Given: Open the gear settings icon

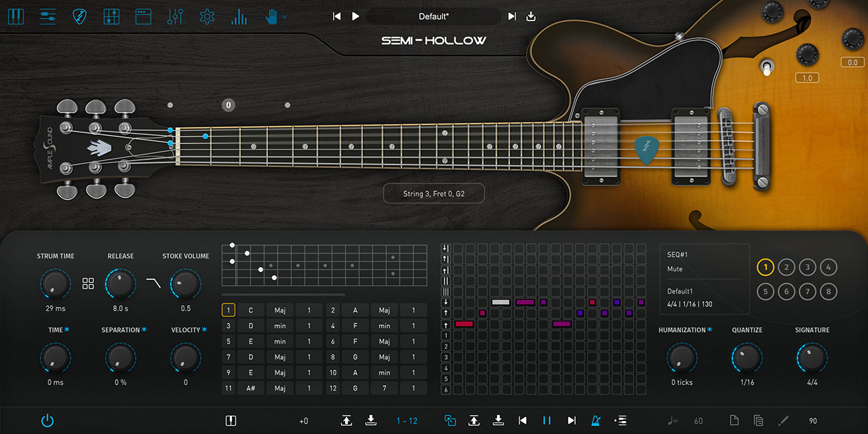Looking at the screenshot, I should [207, 16].
